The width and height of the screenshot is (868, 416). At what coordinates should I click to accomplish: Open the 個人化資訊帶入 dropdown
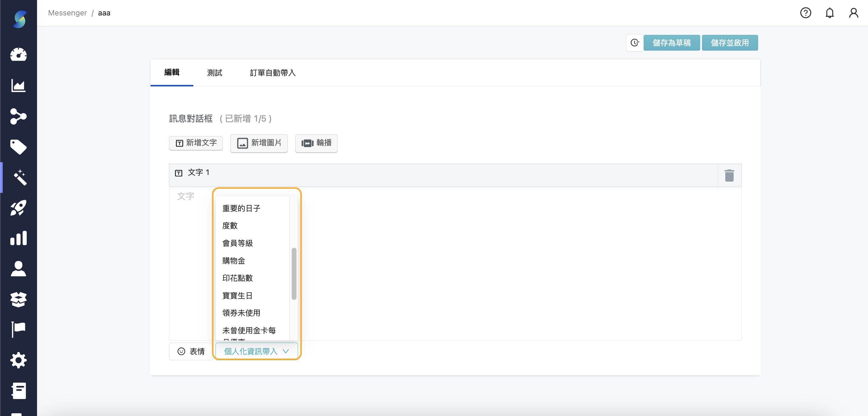tap(256, 351)
